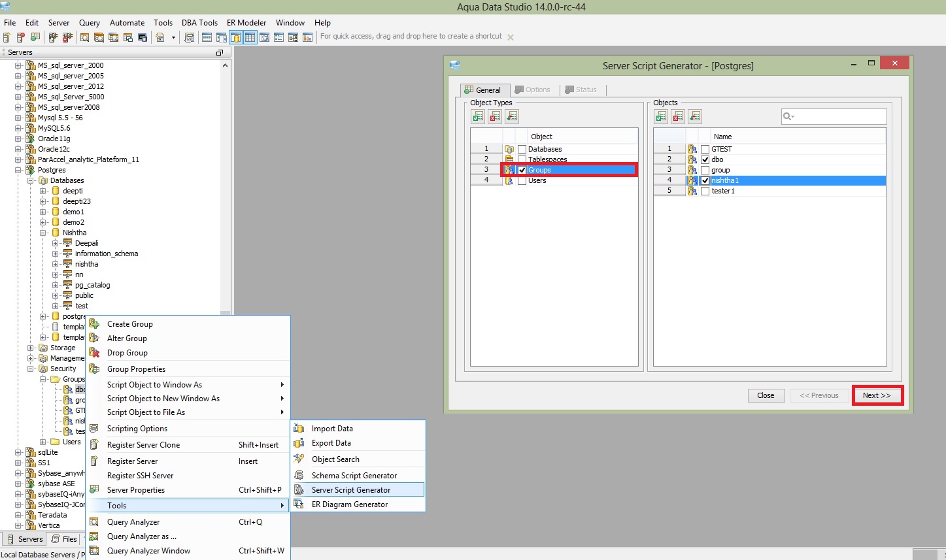This screenshot has width=946, height=560.
Task: Uncheck the nishtha1 object checkbox
Action: (x=705, y=180)
